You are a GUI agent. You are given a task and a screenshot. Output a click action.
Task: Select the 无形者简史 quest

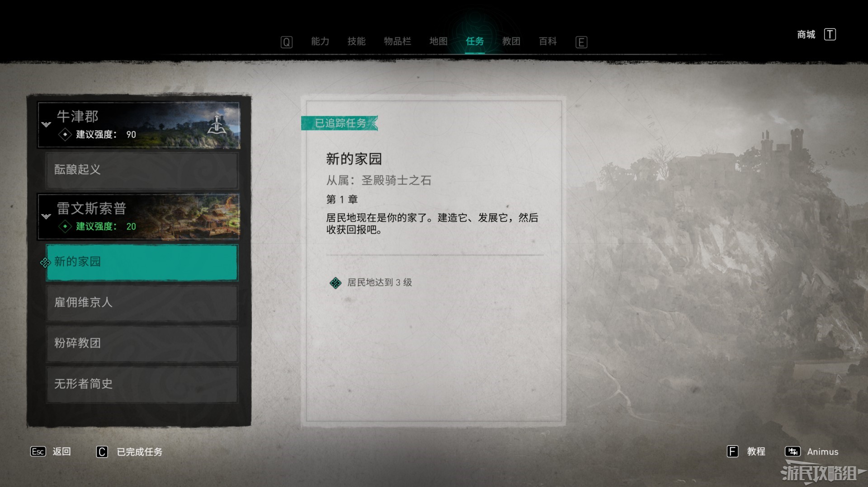[142, 384]
